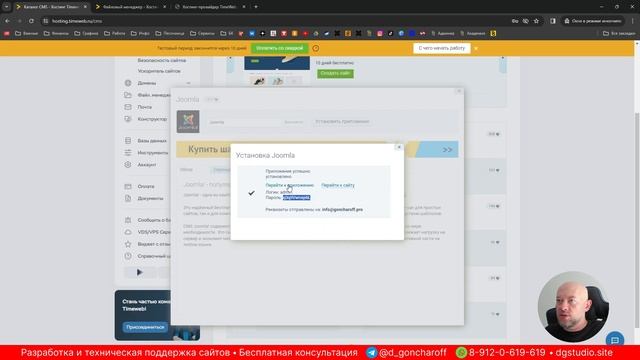
Task: Select the Каталог CMS browser tab
Action: point(51,7)
